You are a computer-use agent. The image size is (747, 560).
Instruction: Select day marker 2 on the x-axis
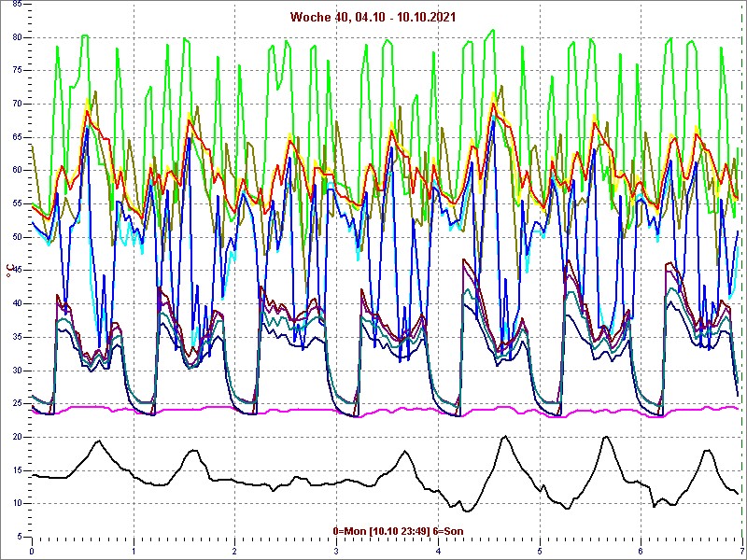click(x=234, y=550)
